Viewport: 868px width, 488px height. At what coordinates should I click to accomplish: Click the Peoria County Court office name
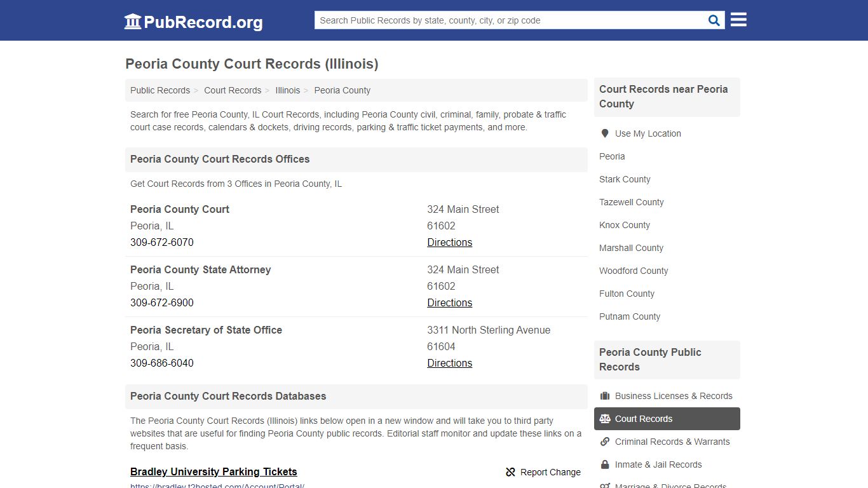coord(180,209)
